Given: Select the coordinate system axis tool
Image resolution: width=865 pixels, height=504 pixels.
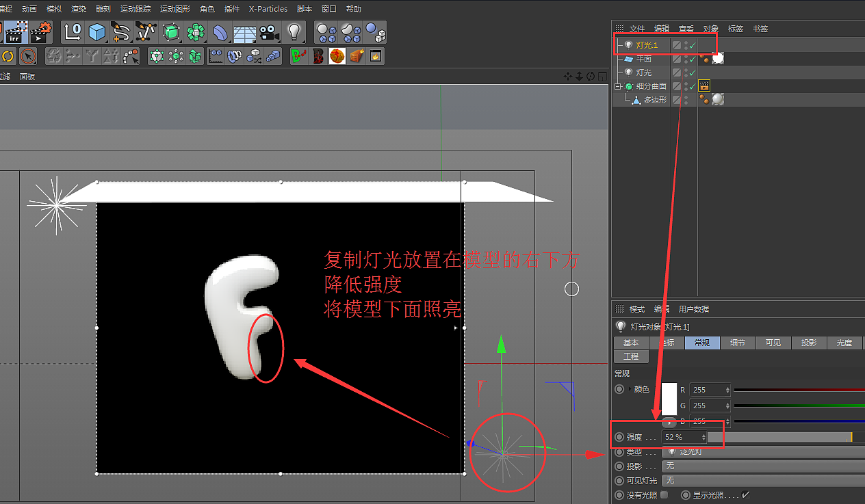Looking at the screenshot, I should 73,31.
